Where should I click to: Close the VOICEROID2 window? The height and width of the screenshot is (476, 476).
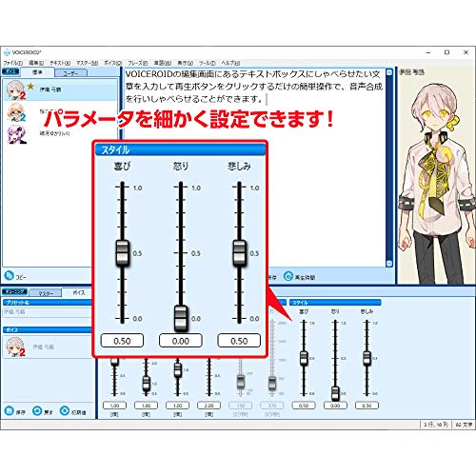pyautogui.click(x=466, y=52)
